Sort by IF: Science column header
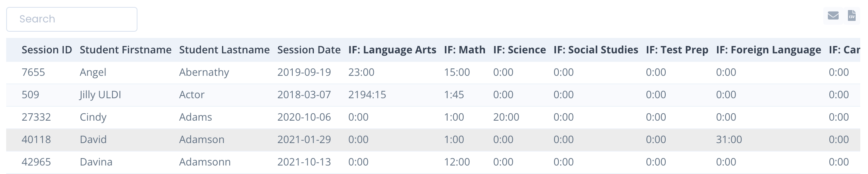The width and height of the screenshot is (868, 174). click(519, 50)
